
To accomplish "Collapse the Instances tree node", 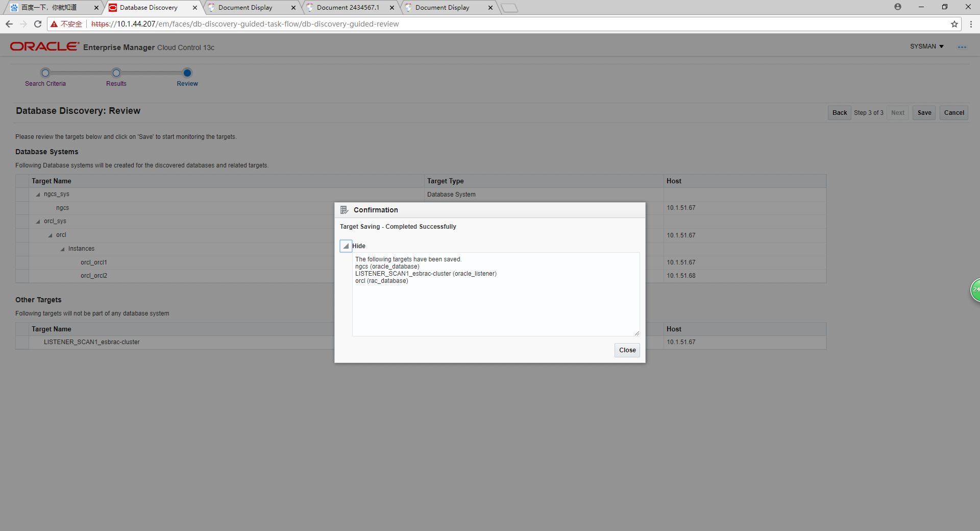I will tap(62, 249).
